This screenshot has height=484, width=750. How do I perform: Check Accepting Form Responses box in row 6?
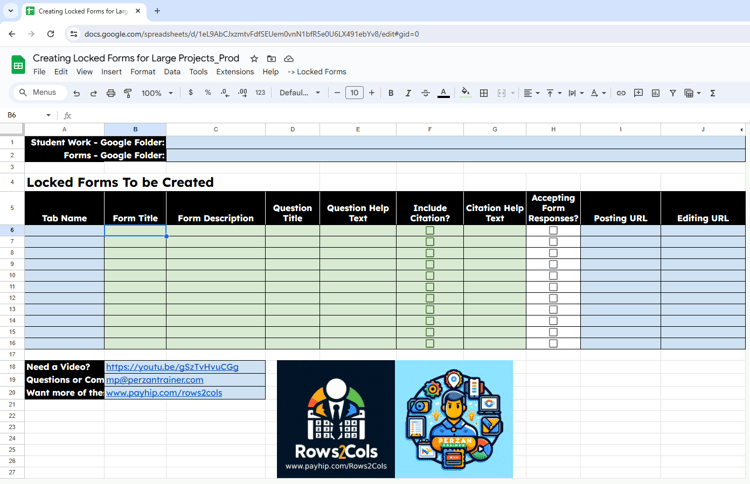553,231
